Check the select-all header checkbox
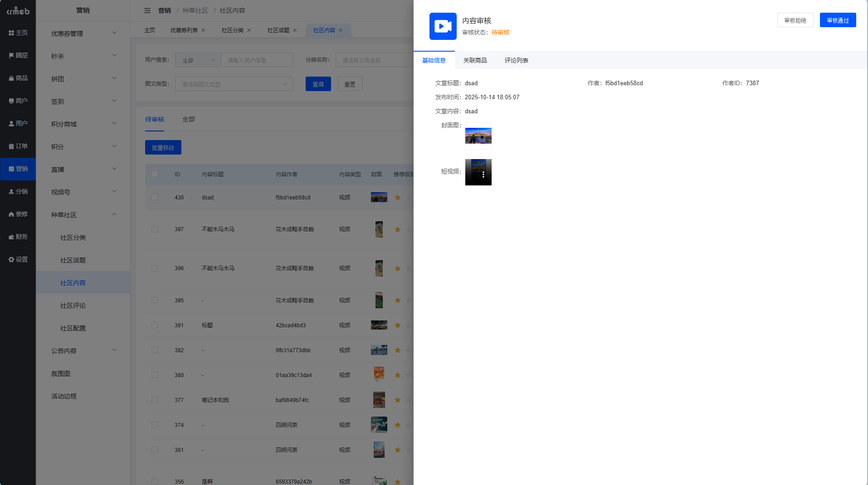Viewport: 868px width, 485px height. [x=155, y=174]
